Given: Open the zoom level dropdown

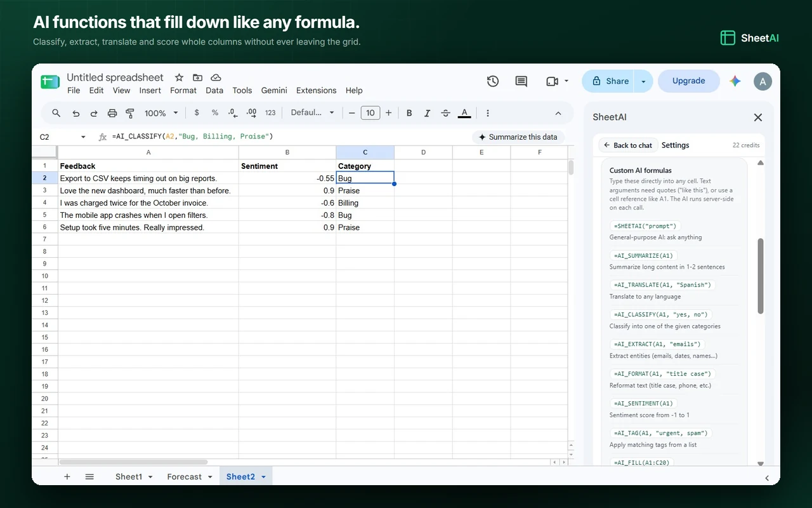Looking at the screenshot, I should 161,113.
